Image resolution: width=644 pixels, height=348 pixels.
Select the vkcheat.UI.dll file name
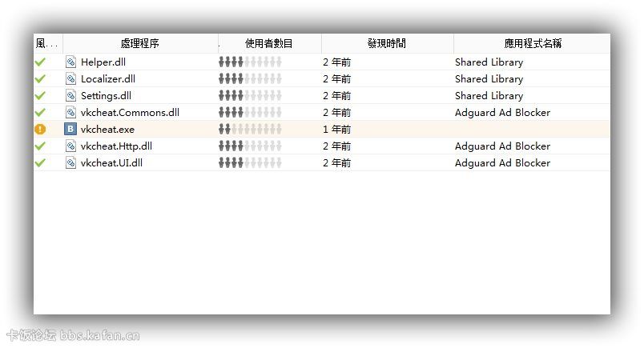[x=111, y=163]
